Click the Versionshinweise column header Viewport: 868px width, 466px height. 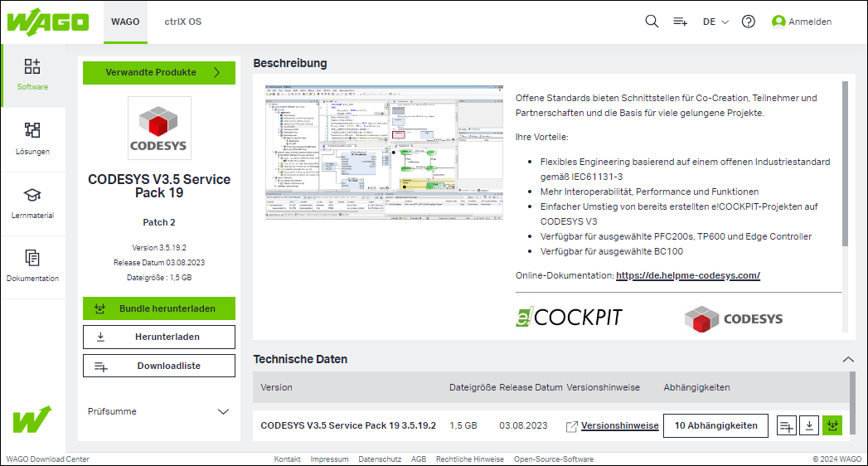[x=603, y=387]
